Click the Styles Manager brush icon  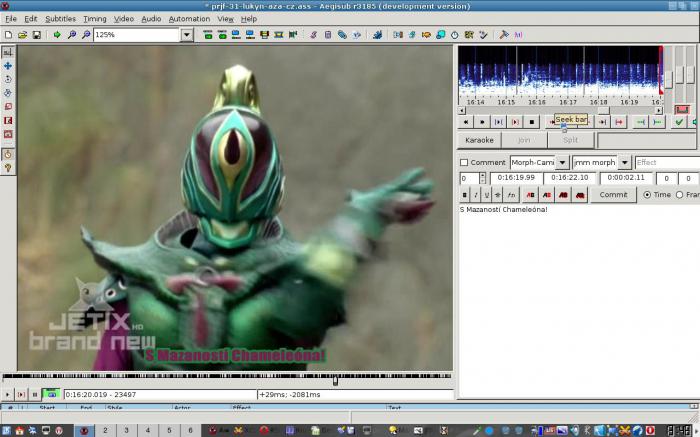point(313,34)
